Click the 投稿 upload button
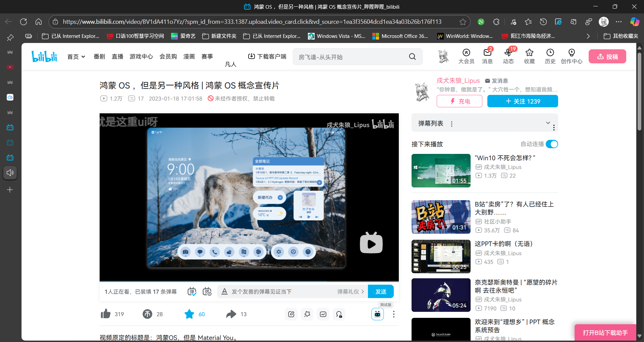This screenshot has height=342, width=644. 607,57
